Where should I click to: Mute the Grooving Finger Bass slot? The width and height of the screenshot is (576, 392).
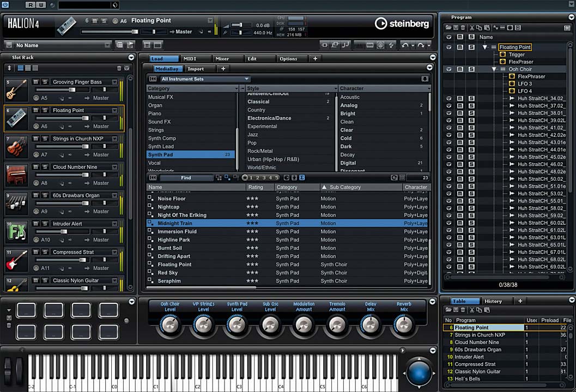click(35, 82)
